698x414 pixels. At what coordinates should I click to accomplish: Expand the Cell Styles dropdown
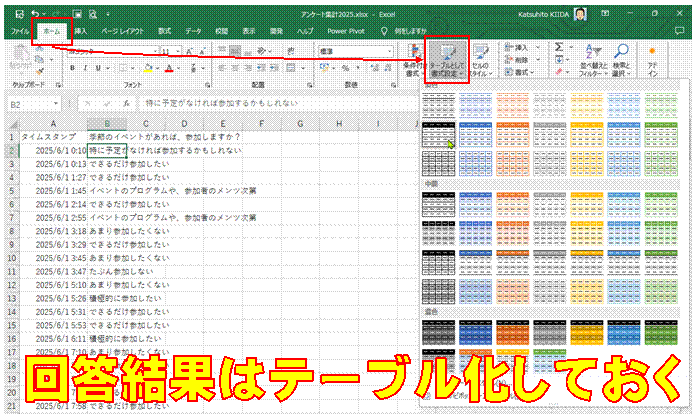(x=481, y=60)
